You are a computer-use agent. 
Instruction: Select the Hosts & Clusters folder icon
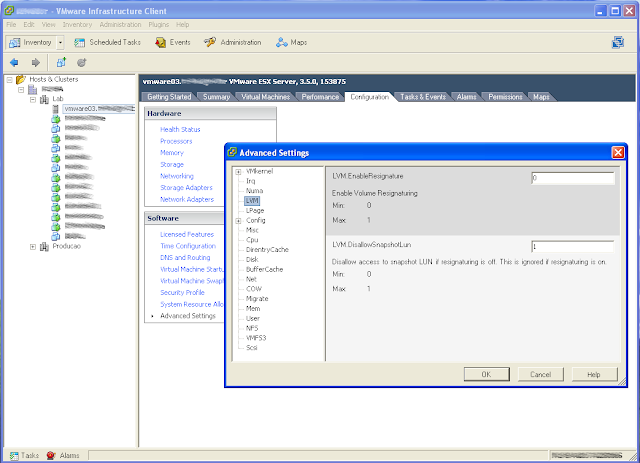(x=20, y=79)
